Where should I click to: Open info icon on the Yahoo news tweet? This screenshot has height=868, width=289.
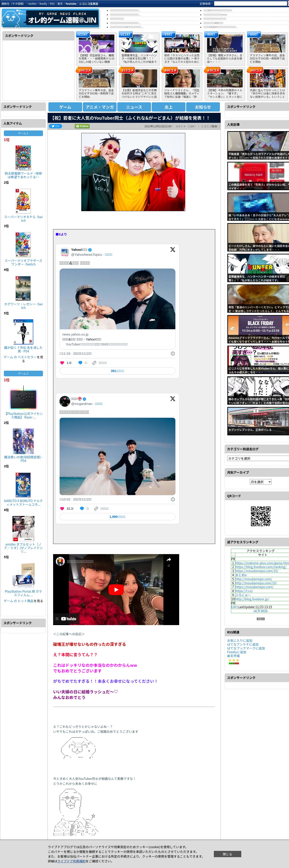click(173, 354)
